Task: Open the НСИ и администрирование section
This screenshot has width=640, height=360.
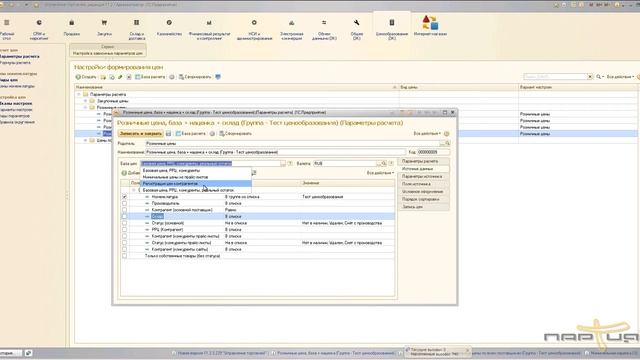Action: (254, 29)
